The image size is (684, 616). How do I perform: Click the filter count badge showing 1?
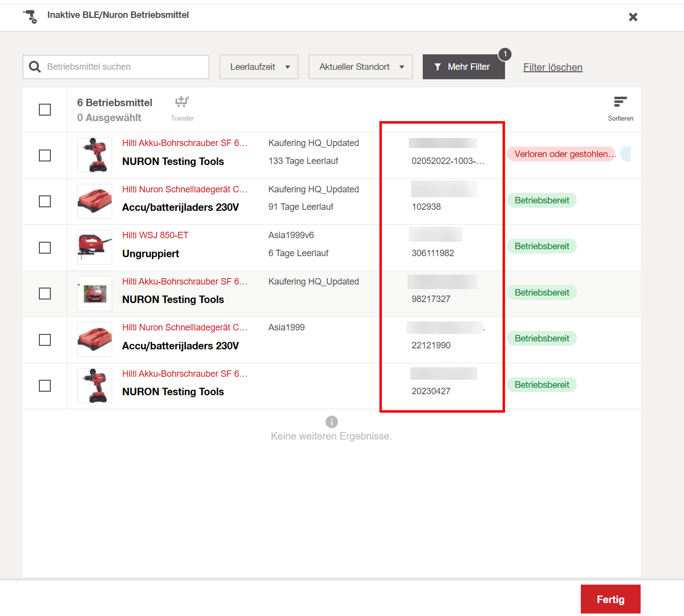pyautogui.click(x=505, y=54)
